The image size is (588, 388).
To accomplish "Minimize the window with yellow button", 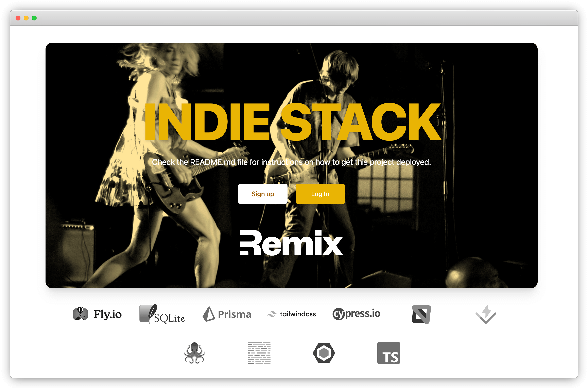I will click(26, 18).
